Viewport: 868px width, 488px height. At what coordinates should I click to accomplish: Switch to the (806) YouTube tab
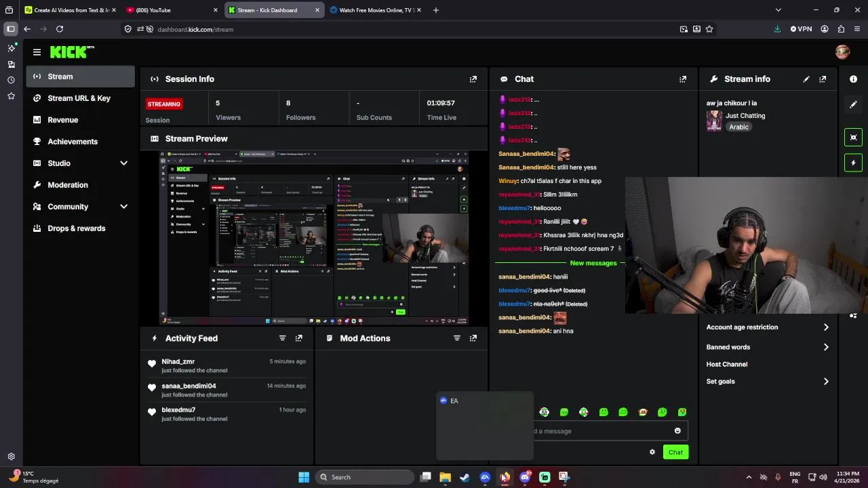(x=171, y=10)
